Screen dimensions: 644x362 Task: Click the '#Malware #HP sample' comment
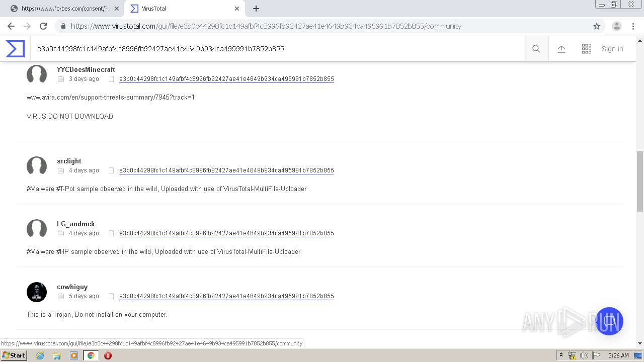coord(164,252)
